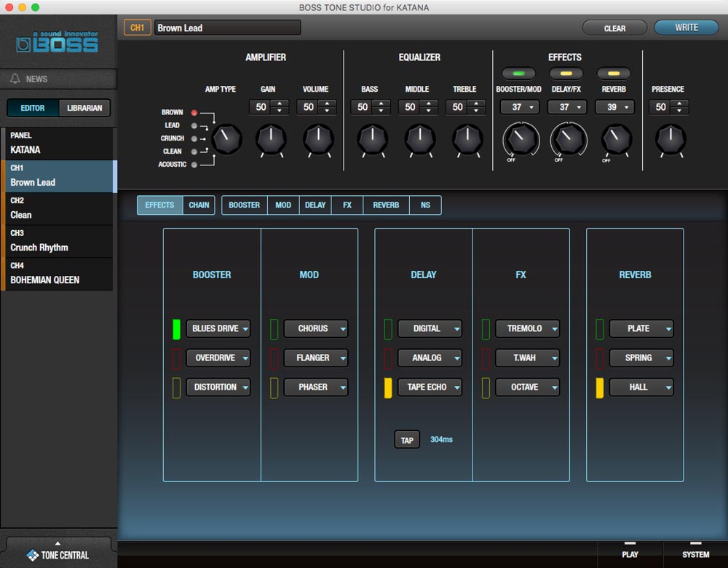The image size is (728, 568).
Task: Switch to the LIBRARIAN tab
Action: (85, 107)
